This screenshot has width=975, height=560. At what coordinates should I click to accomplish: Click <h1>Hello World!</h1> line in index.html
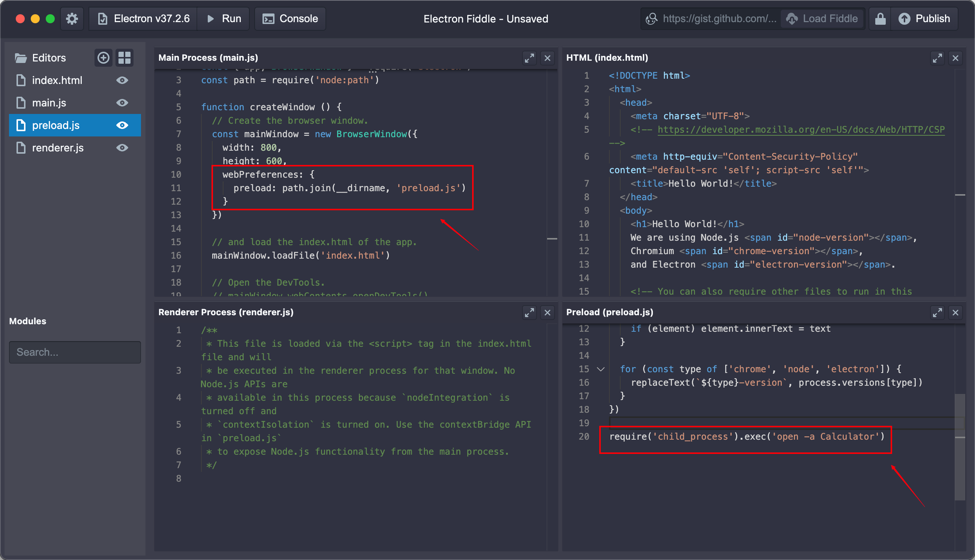coord(687,224)
